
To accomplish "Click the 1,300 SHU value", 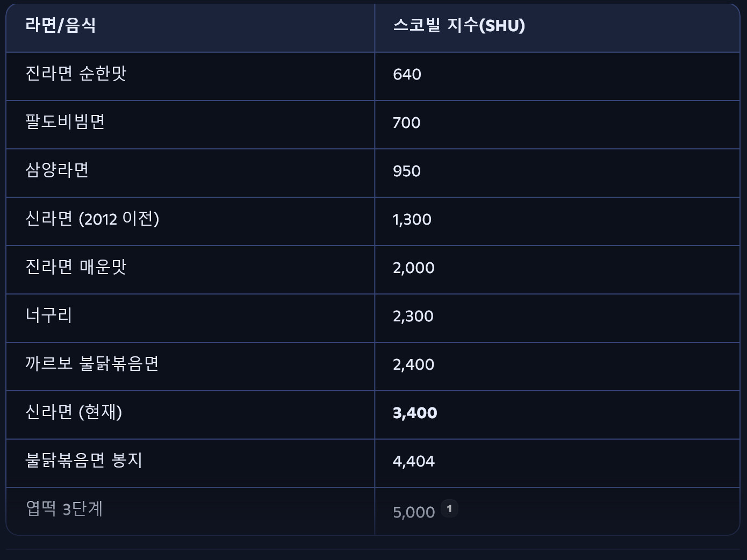I will coord(412,219).
